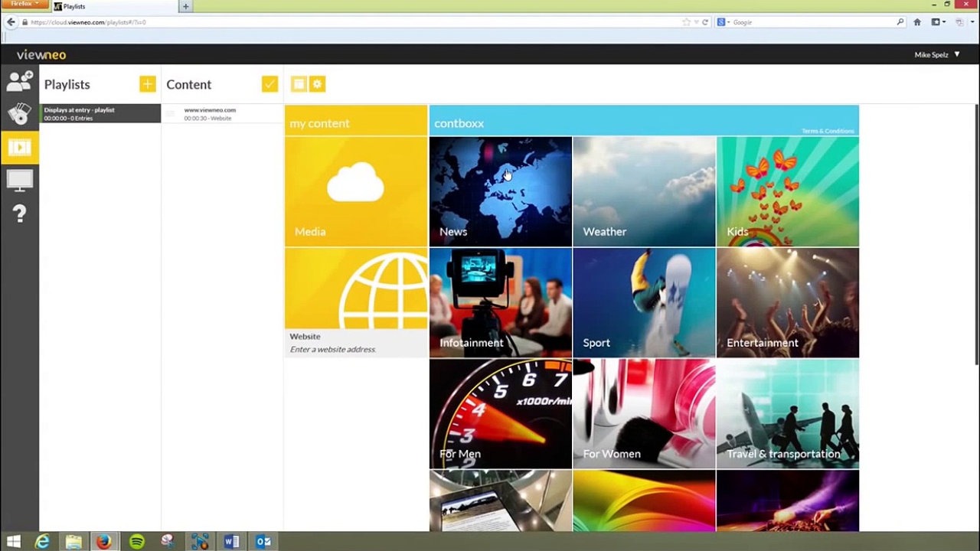
Task: Open the Travel & transportation tile
Action: [788, 414]
